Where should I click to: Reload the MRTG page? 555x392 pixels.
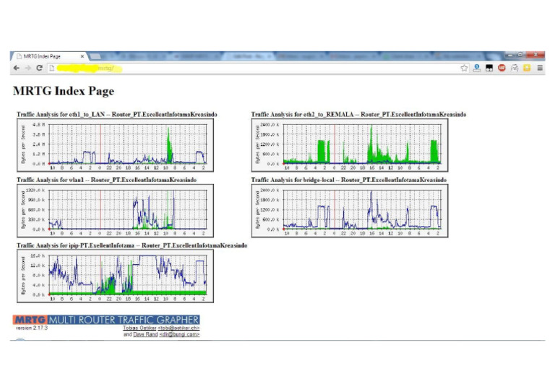point(39,68)
